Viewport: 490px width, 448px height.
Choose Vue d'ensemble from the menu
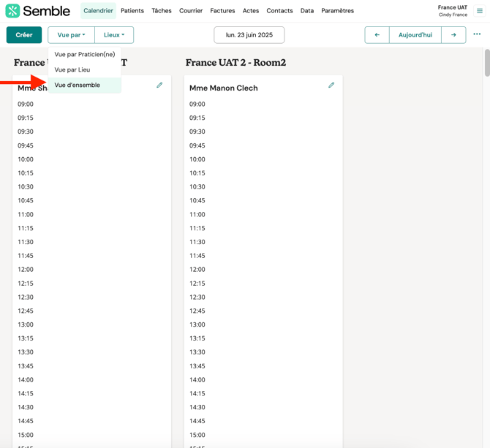click(77, 85)
